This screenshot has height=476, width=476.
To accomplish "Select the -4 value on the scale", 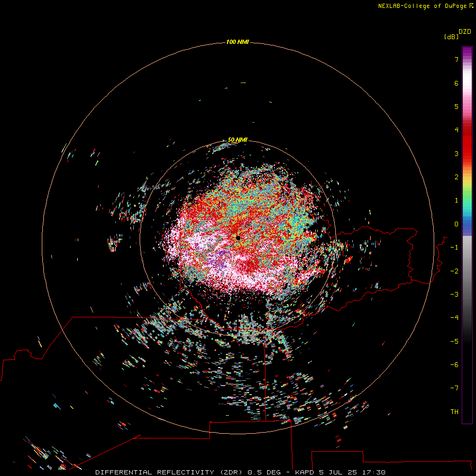I will click(x=454, y=318).
